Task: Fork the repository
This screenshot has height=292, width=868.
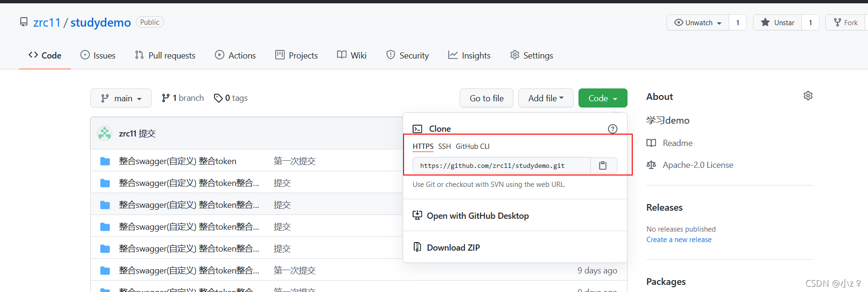Action: (846, 22)
